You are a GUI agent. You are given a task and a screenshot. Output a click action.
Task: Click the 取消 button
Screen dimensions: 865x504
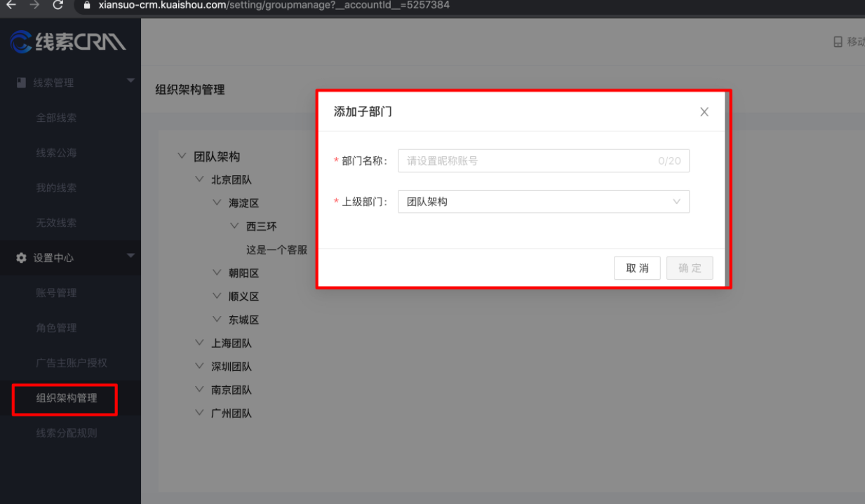(637, 268)
